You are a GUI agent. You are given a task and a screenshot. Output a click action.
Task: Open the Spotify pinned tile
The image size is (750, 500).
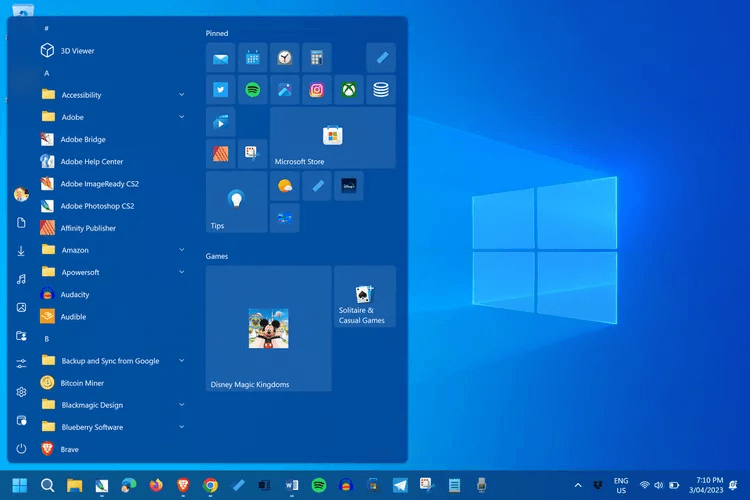coord(253,90)
